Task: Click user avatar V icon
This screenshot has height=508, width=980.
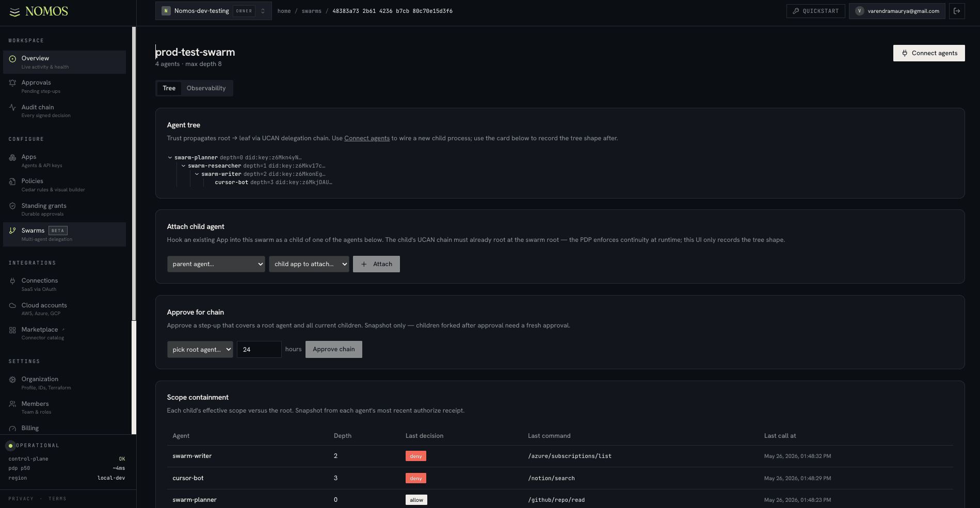Action: click(x=859, y=11)
